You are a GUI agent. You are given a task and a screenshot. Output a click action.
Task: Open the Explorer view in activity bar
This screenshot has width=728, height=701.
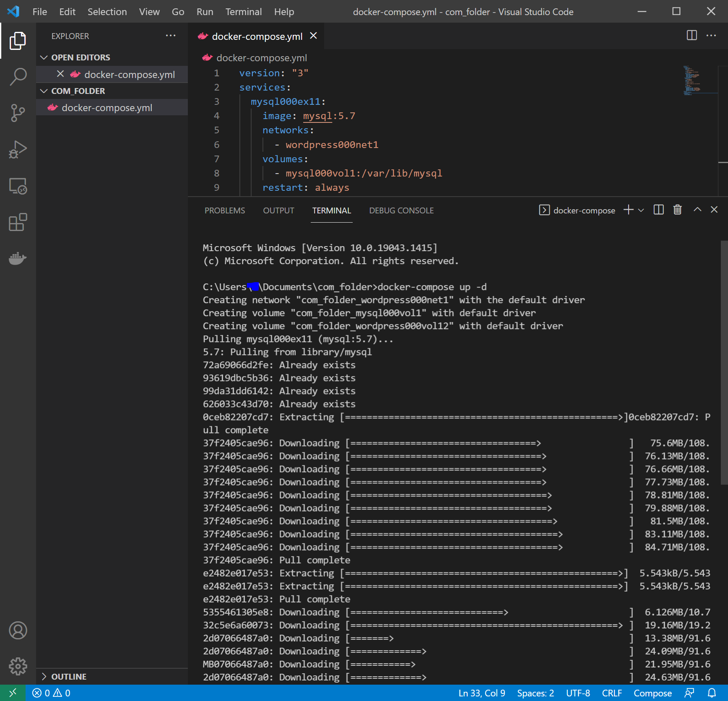point(18,41)
